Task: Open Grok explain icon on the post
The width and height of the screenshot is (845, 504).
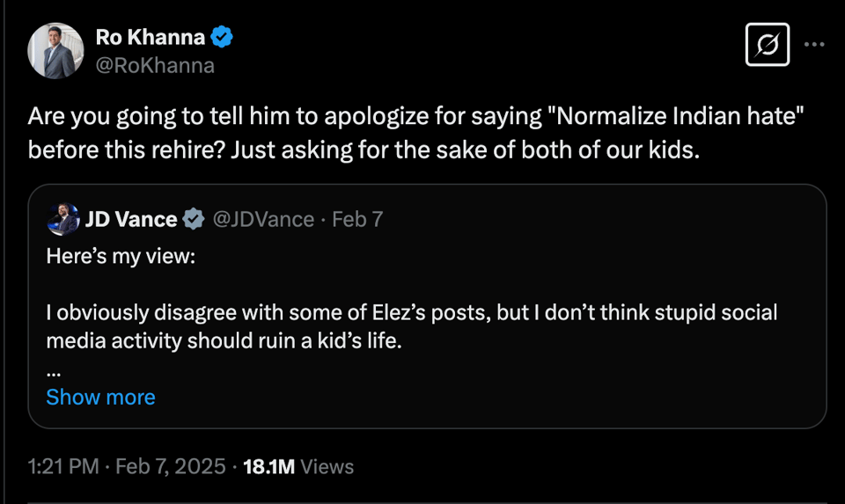Action: 767,44
